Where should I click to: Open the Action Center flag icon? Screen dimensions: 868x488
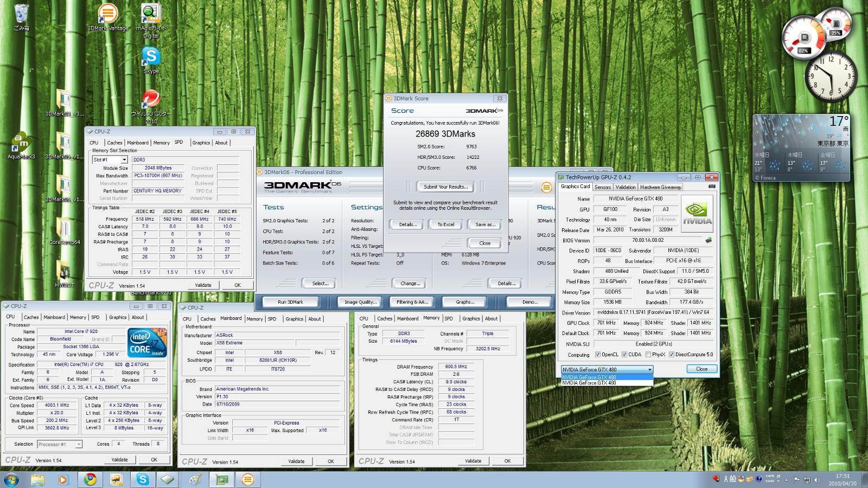[x=797, y=480]
